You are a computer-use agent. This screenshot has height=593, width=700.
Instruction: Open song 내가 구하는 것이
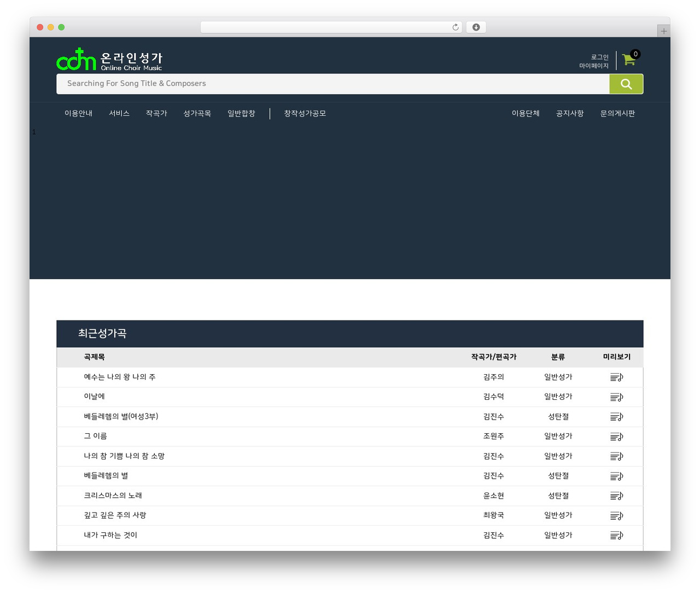[x=110, y=535]
